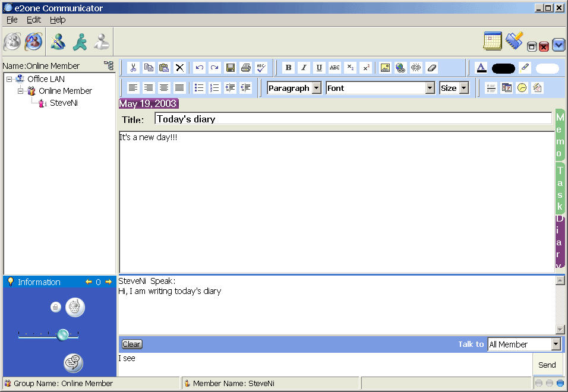Toggle Underline formatting

click(x=319, y=68)
